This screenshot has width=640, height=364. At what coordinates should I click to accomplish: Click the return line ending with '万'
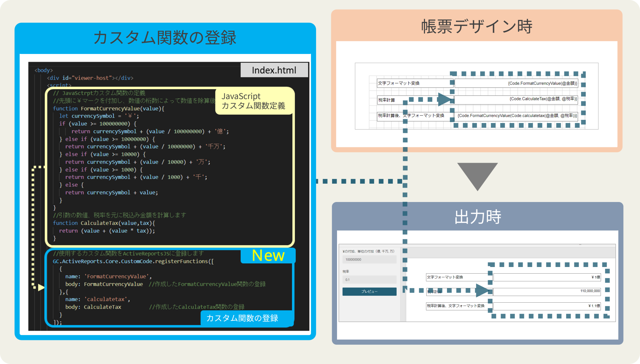pos(138,162)
